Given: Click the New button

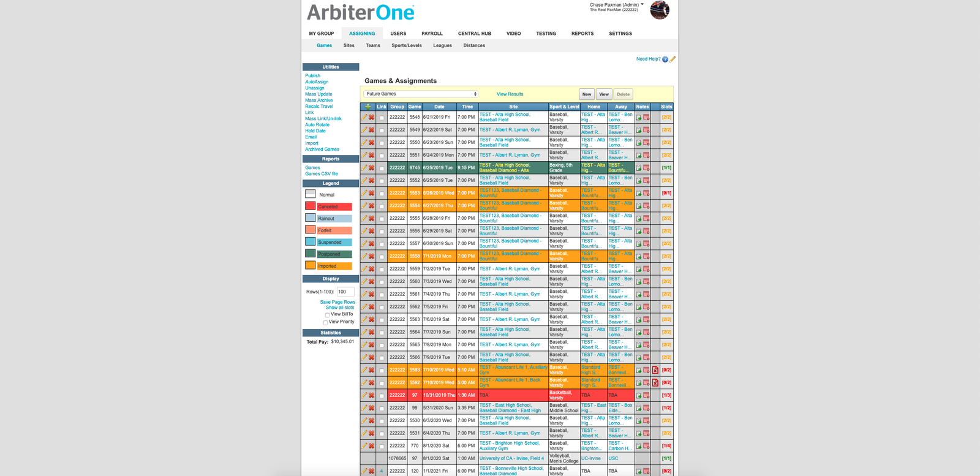Looking at the screenshot, I should [587, 94].
